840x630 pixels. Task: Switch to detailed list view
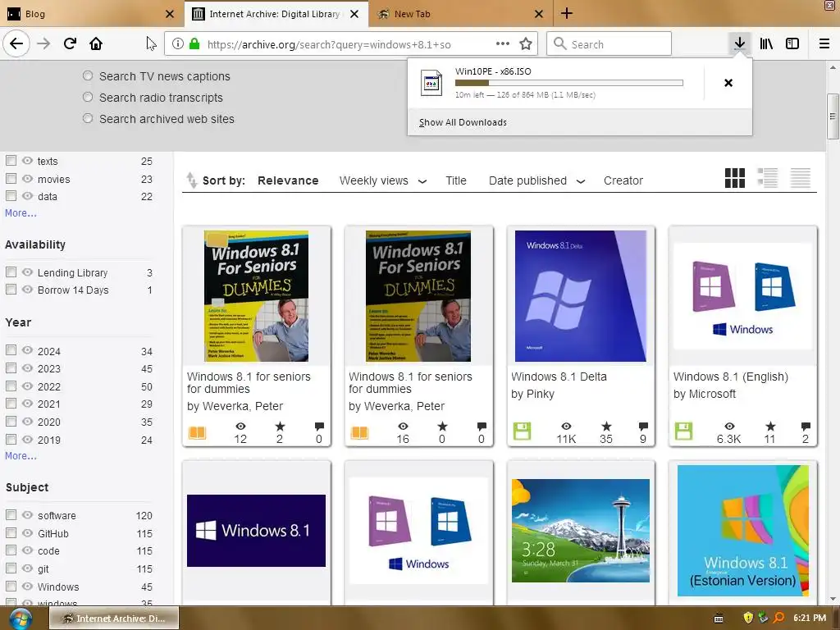(767, 178)
